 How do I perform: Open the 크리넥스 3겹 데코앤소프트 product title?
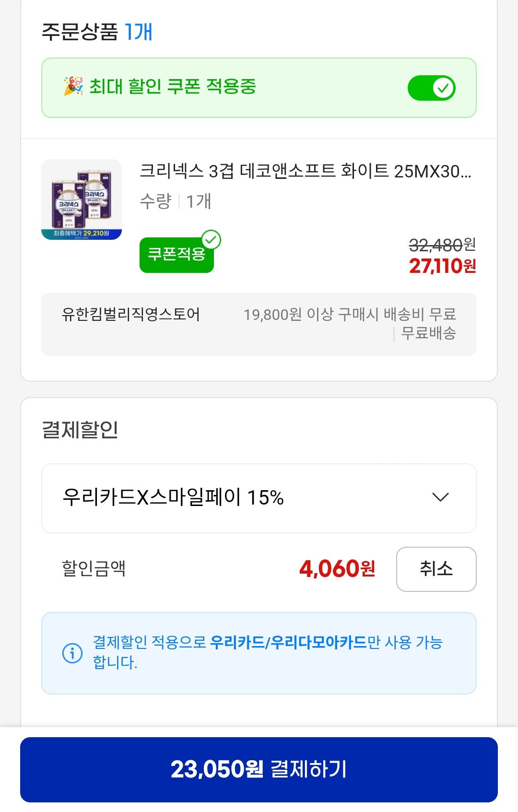pyautogui.click(x=305, y=171)
